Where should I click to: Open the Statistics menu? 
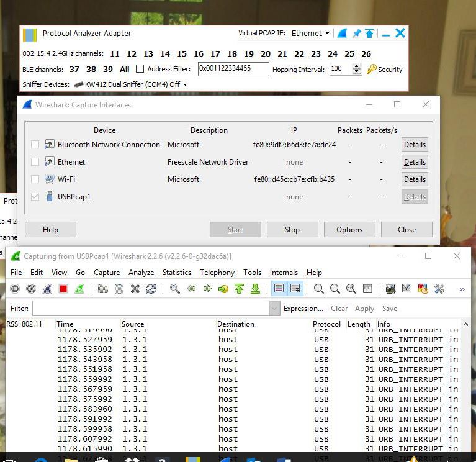177,273
